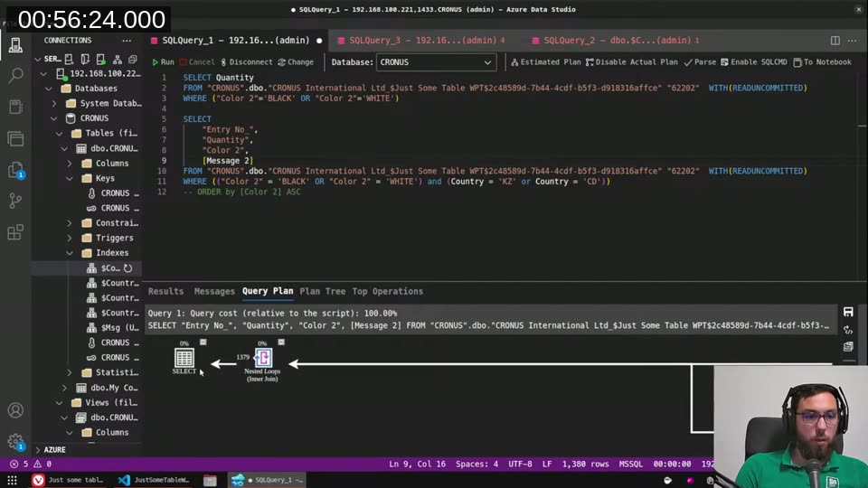Open the Plan Tree tab

323,291
